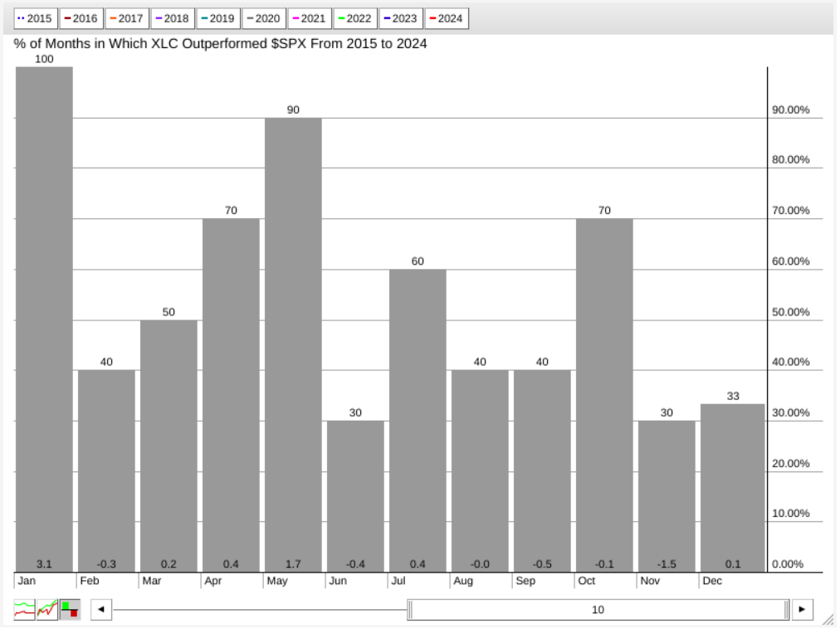Image resolution: width=840 pixels, height=629 pixels.
Task: Toggle the 2019 year legend button
Action: coord(218,19)
